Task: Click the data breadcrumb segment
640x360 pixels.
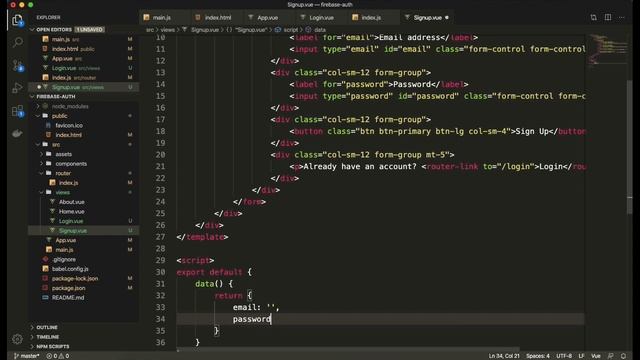Action: tap(320, 30)
